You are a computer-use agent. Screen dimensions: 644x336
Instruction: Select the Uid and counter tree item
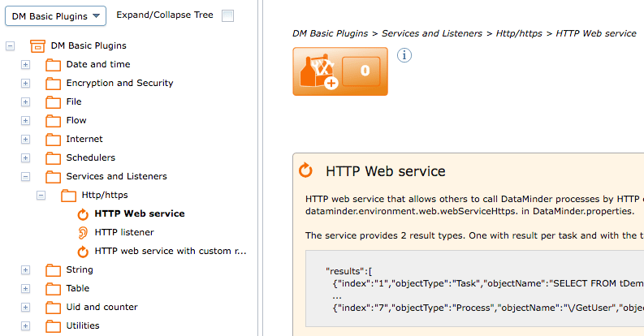(x=102, y=307)
